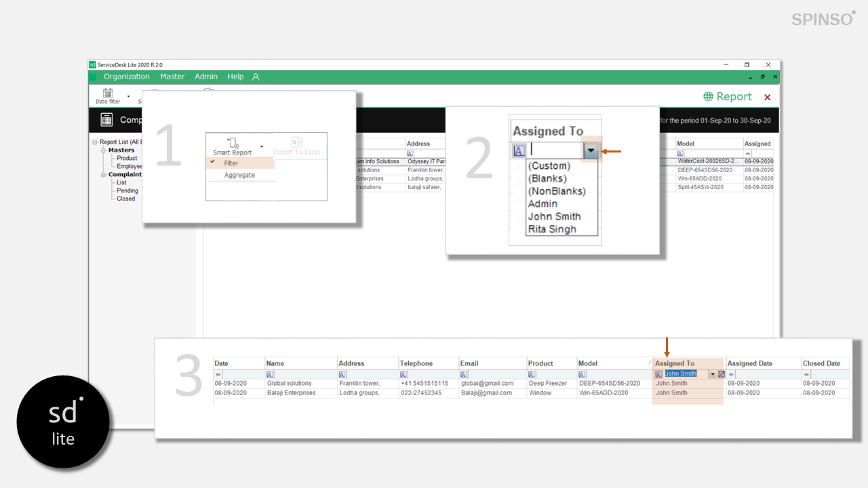Select Pending under Complaint tree
Screen dimensions: 868x488
(x=127, y=191)
